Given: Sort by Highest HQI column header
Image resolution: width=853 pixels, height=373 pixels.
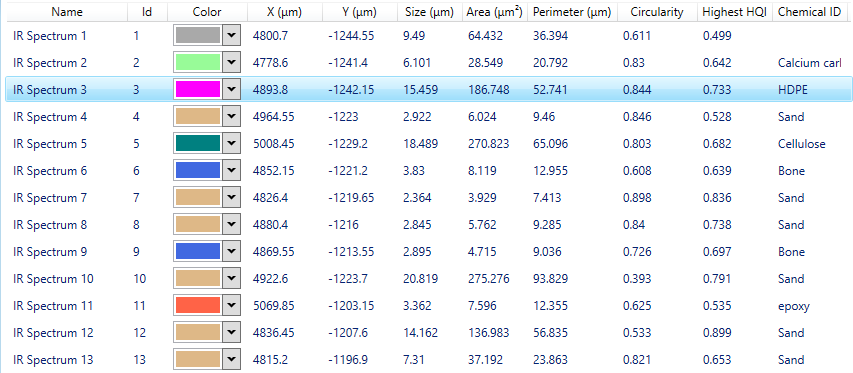Looking at the screenshot, I should 734,12.
